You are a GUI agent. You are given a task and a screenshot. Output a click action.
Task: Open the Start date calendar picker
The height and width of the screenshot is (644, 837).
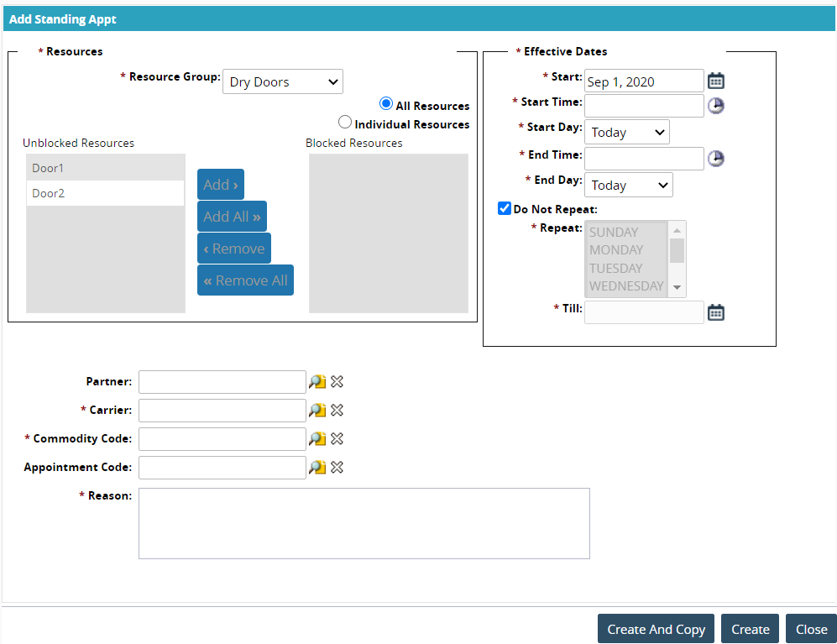[715, 81]
